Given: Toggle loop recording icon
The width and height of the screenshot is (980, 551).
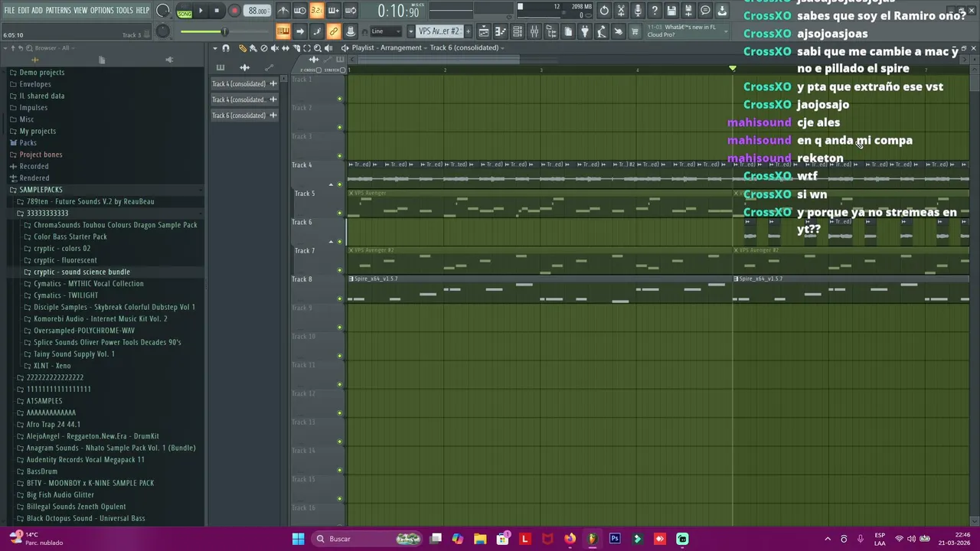Looking at the screenshot, I should pos(350,11).
